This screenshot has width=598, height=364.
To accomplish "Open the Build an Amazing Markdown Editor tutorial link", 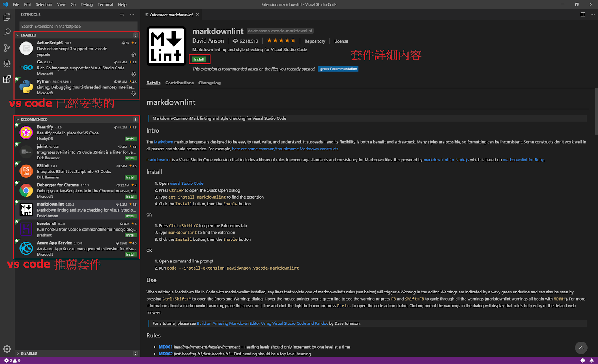I will pos(262,323).
